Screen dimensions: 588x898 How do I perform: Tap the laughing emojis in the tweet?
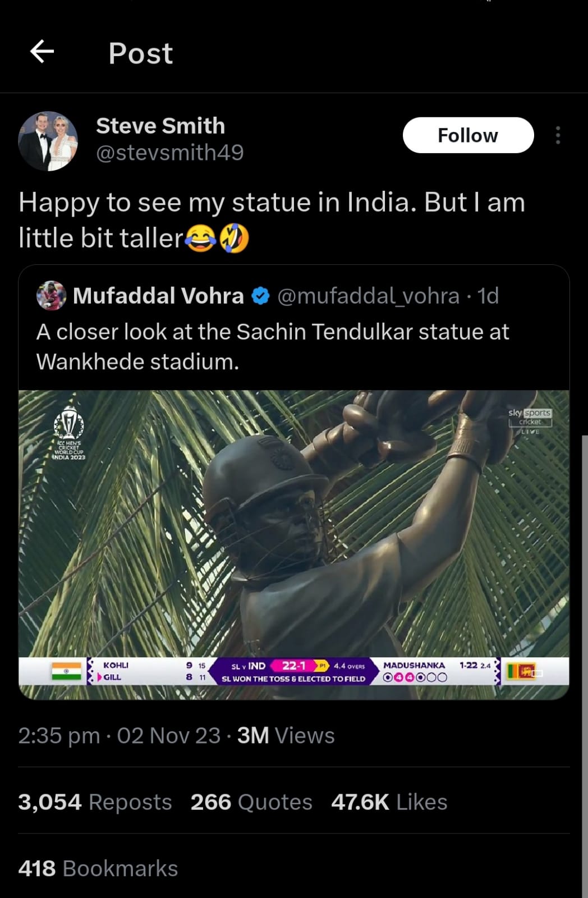point(217,239)
